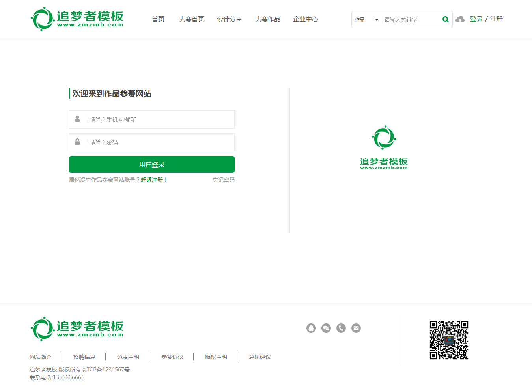
Task: Expand the 作品 search category dropdown
Action: click(x=366, y=19)
